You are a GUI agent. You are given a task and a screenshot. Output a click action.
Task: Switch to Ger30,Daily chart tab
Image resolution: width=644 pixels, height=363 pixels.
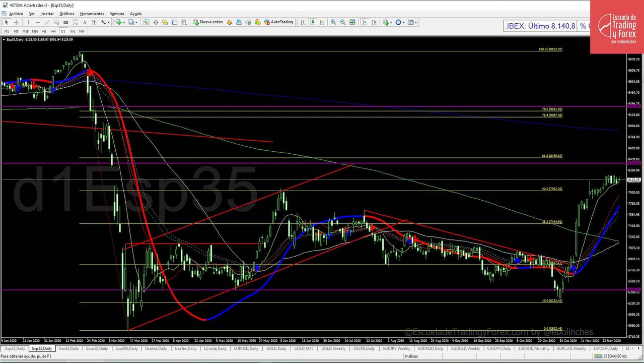point(68,348)
